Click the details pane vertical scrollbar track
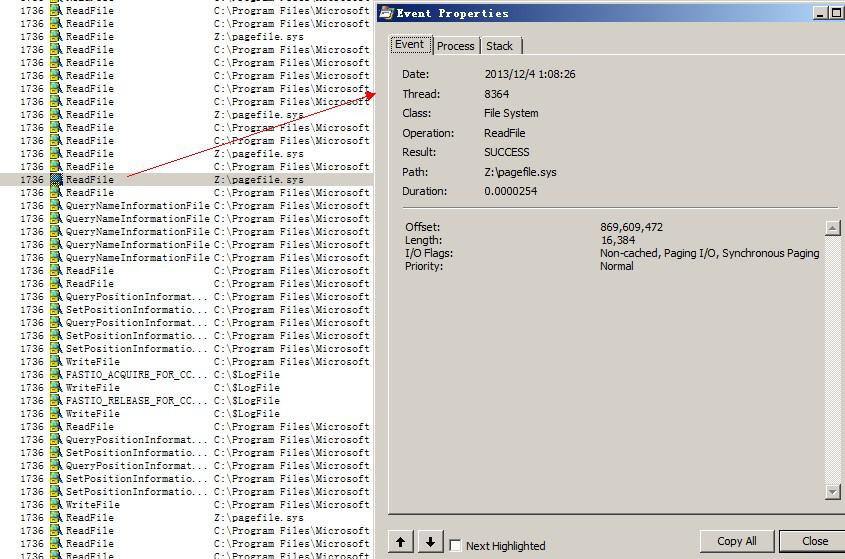This screenshot has width=845, height=559. pyautogui.click(x=833, y=360)
